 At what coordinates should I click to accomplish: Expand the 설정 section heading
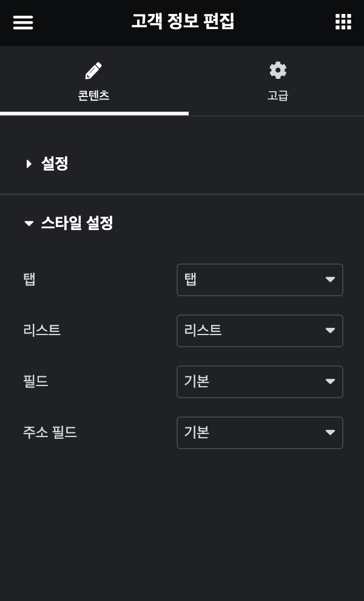(55, 163)
